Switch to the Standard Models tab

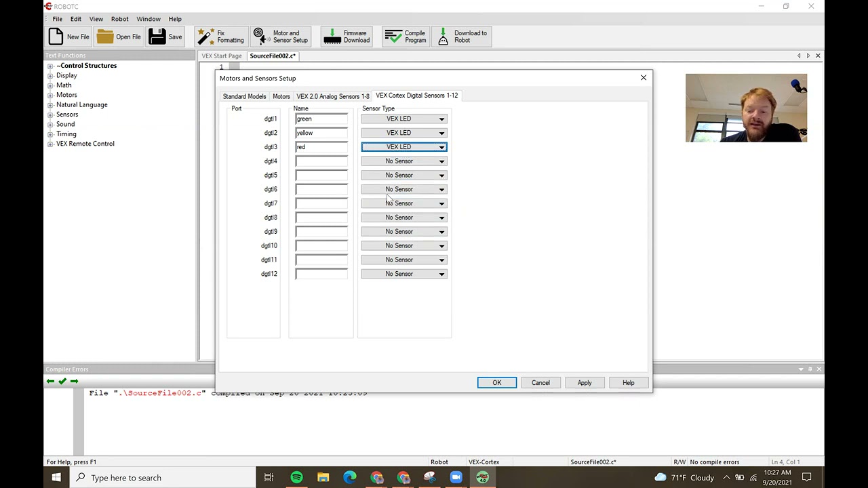[244, 96]
